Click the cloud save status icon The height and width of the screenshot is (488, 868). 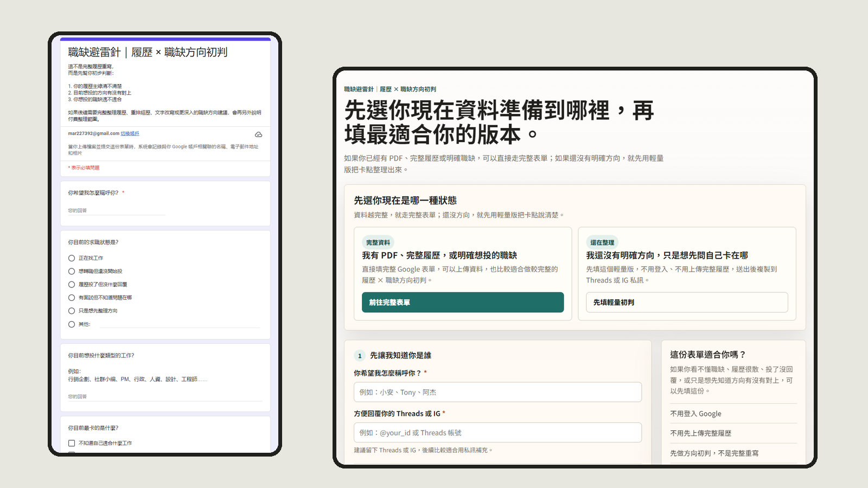click(259, 134)
